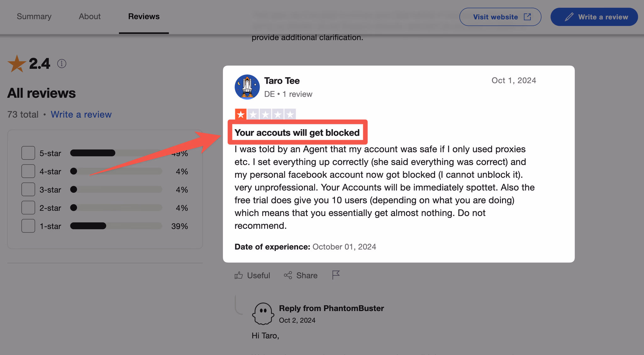Click the 'DE • 1 review' text
Viewport: 644px width, 355px height.
[288, 94]
